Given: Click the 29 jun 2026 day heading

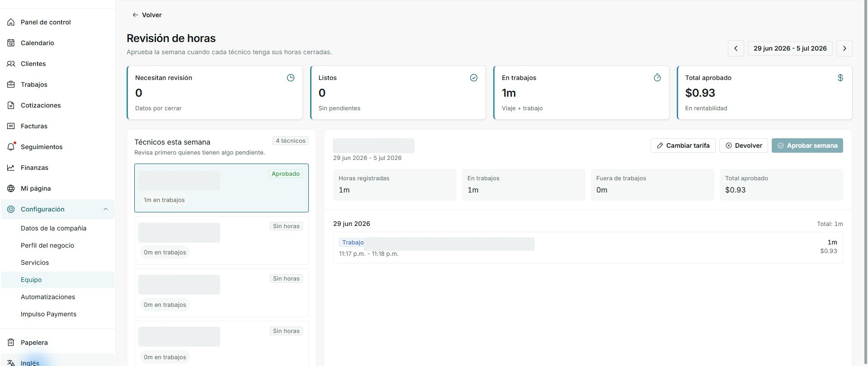Looking at the screenshot, I should pos(352,224).
